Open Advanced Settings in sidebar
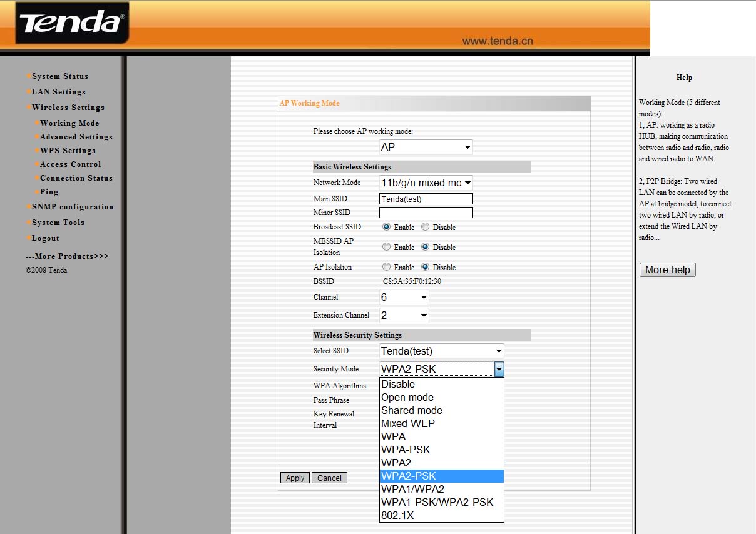Viewport: 756px width, 534px height. point(76,137)
